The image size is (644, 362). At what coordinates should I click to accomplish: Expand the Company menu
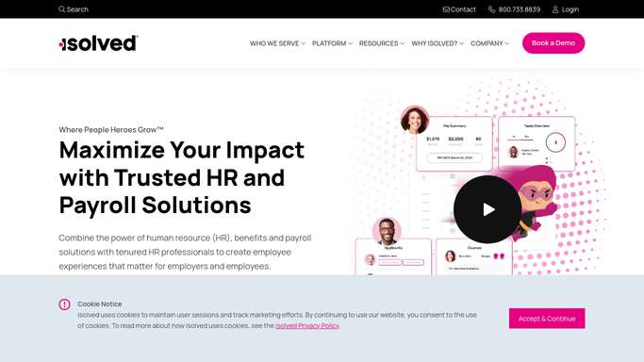pyautogui.click(x=489, y=43)
